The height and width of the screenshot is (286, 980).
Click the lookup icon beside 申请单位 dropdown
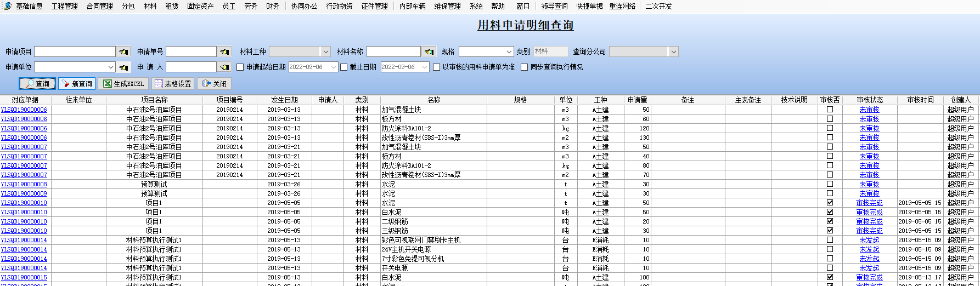pyautogui.click(x=123, y=67)
